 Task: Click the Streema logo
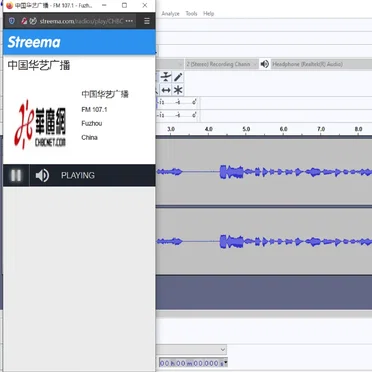point(34,42)
